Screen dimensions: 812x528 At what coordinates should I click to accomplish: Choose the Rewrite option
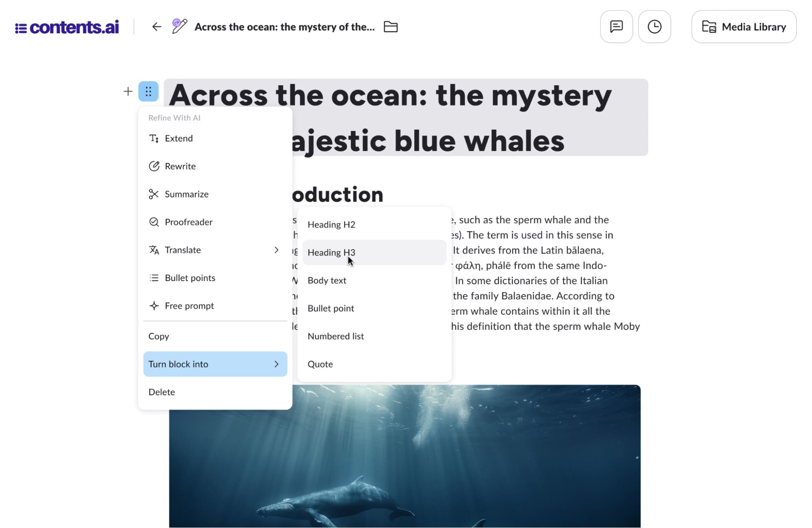180,166
